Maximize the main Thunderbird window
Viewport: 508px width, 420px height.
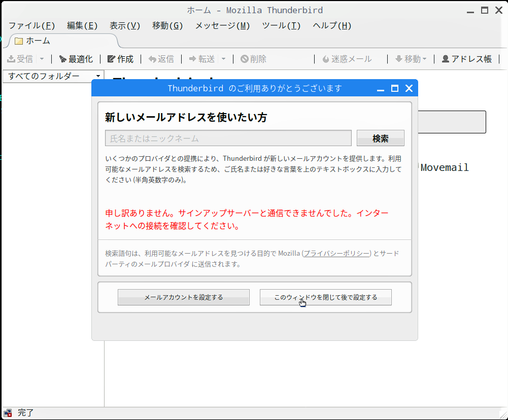(x=485, y=10)
